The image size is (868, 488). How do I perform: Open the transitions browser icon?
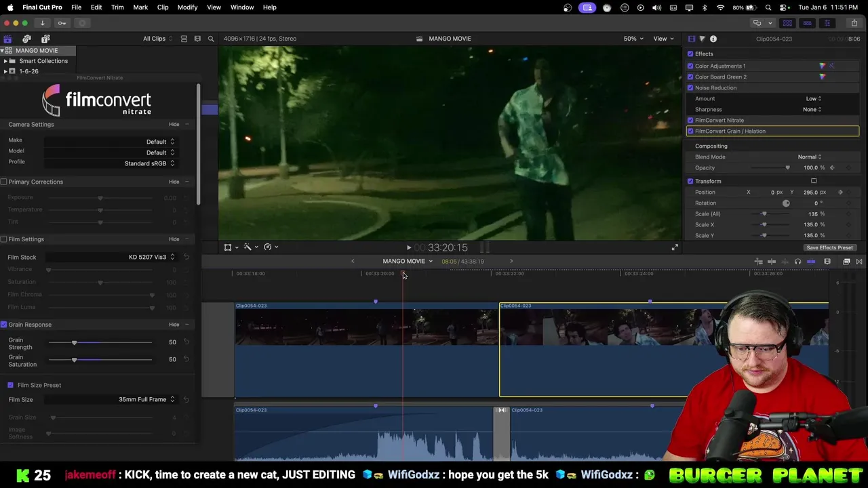859,262
